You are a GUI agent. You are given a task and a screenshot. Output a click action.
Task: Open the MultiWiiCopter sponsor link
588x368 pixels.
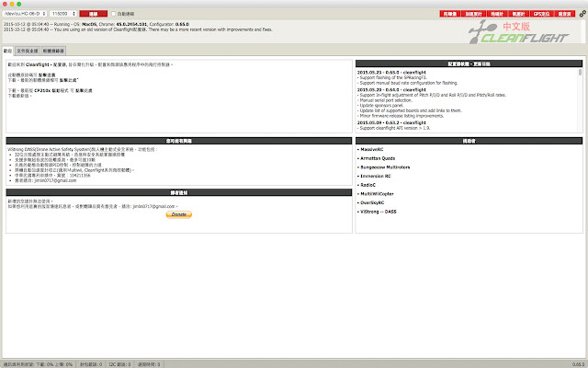tap(377, 194)
